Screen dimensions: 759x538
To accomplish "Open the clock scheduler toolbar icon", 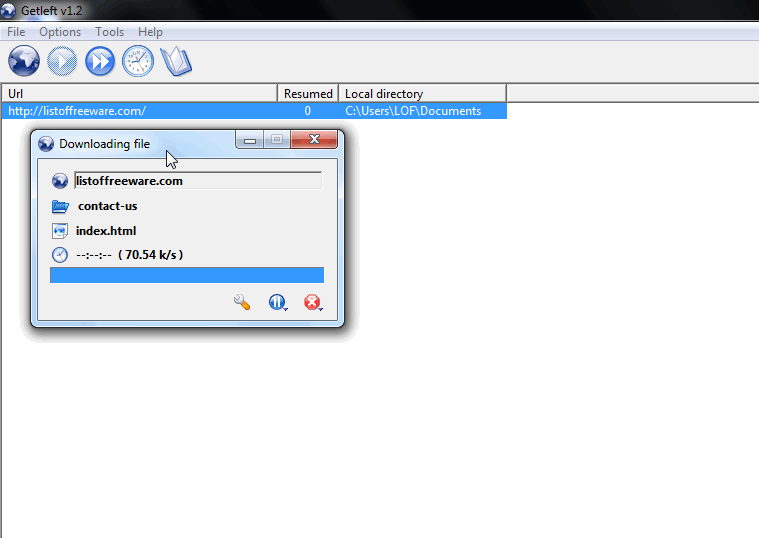I will (x=138, y=61).
